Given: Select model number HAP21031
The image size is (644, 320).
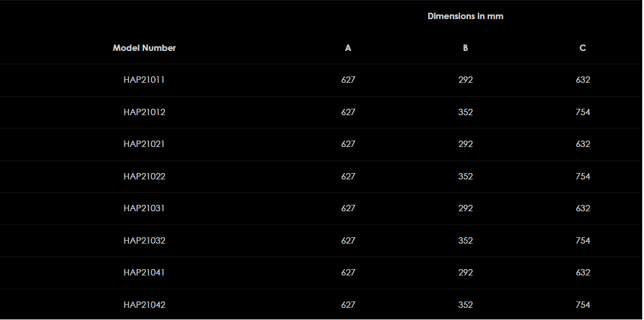Looking at the screenshot, I should (144, 208).
